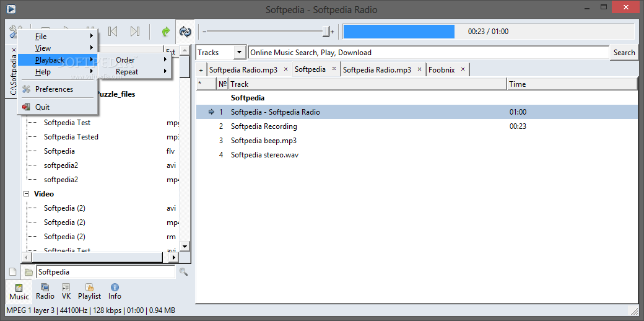This screenshot has height=321, width=644.
Task: Click the folder search mode icon
Action: point(28,271)
